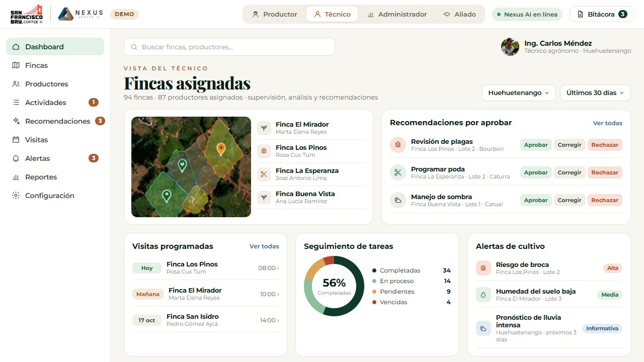Viewport: 644px width, 362px height.
Task: Click Ing. Carlos Méndez profile avatar
Action: coord(510,47)
